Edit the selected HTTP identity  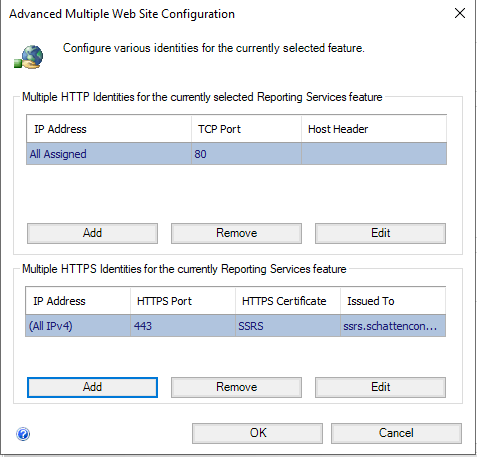(x=380, y=233)
